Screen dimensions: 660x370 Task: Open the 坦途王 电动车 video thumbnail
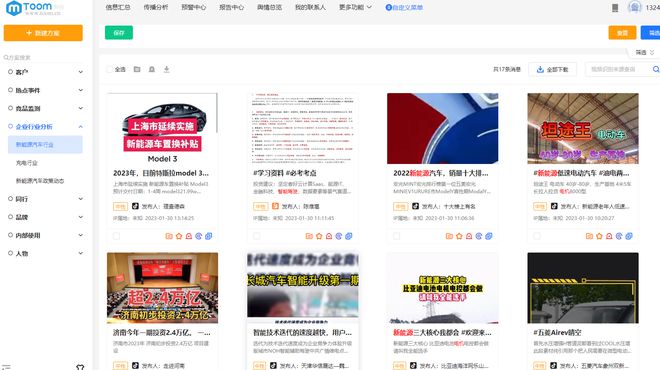coord(583,128)
